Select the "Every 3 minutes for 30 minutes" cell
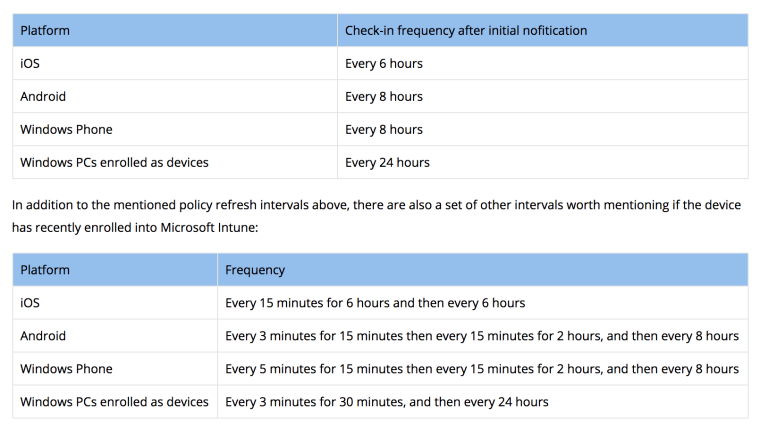The width and height of the screenshot is (760, 427). tap(387, 402)
